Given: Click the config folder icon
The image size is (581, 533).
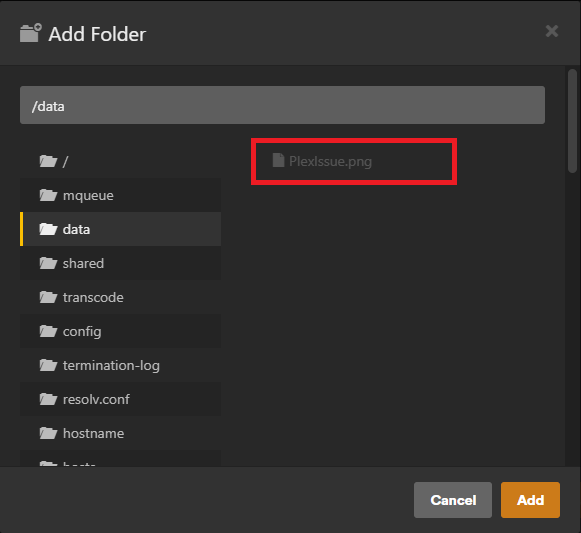Looking at the screenshot, I should point(48,331).
